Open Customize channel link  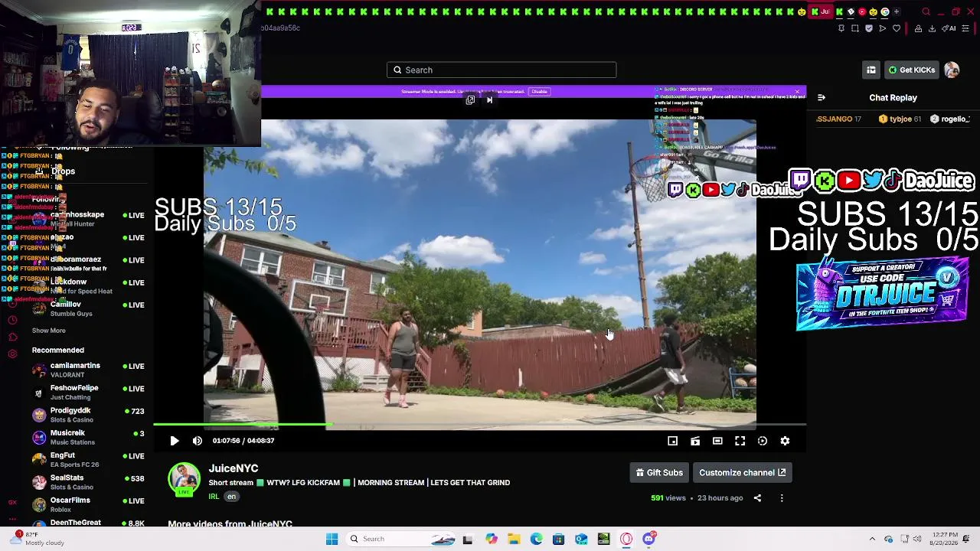(x=743, y=473)
